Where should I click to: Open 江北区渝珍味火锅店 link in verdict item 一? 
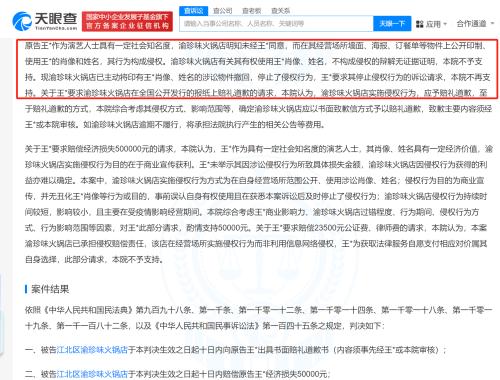92,350
